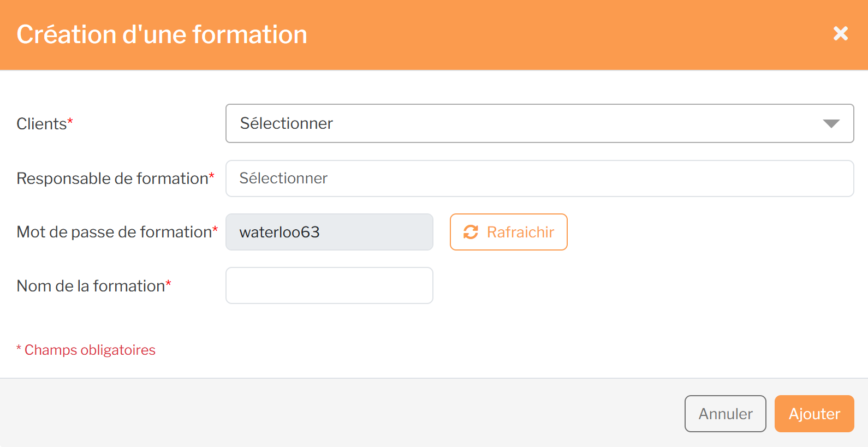Screen dimensions: 868x447
Task: Cancel with the Annuler button
Action: point(725,414)
